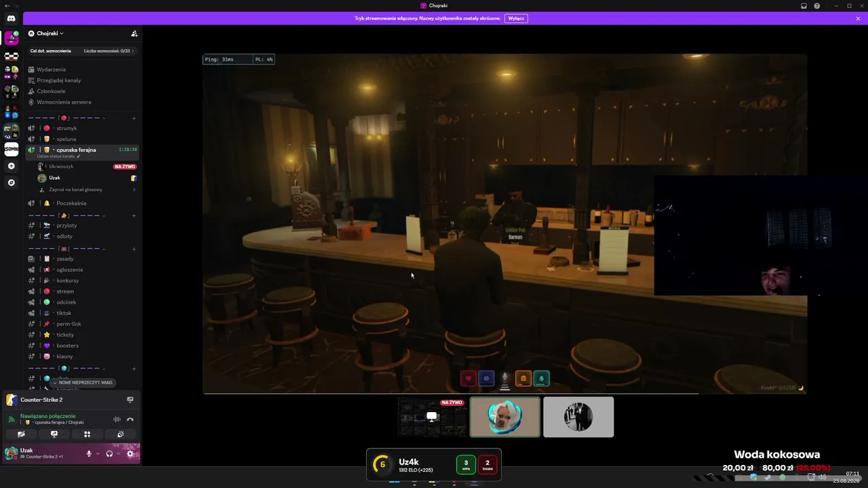Screen dimensions: 868x488
Task: Open Discord direct messages home
Action: tap(11, 18)
